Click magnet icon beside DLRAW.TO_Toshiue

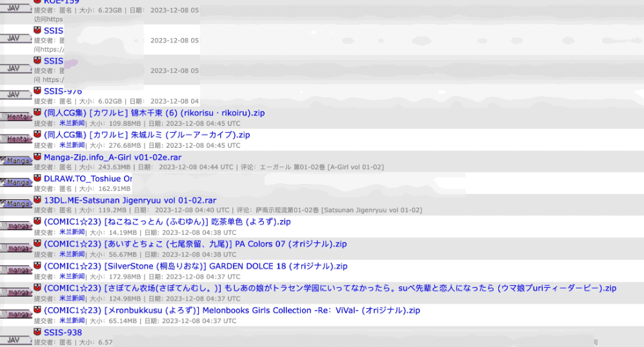37,178
